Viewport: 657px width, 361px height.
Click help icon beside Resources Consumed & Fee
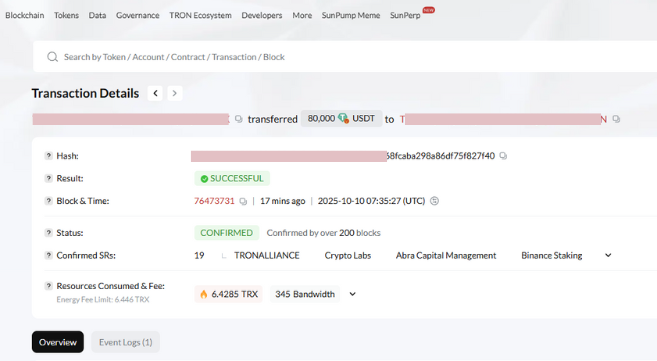coord(49,286)
